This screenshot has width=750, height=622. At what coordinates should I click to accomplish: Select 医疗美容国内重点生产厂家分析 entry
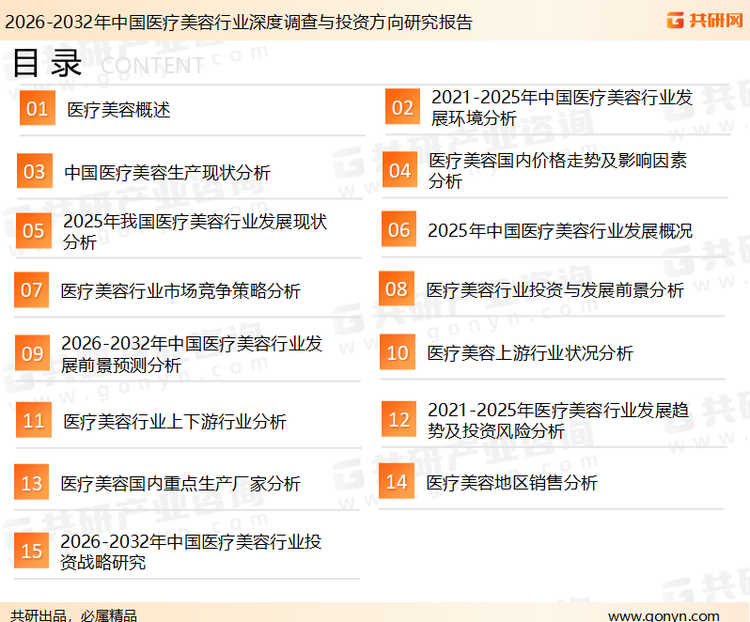181,483
